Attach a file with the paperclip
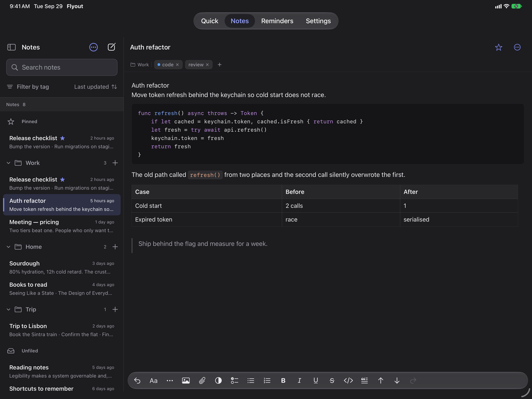 point(202,381)
